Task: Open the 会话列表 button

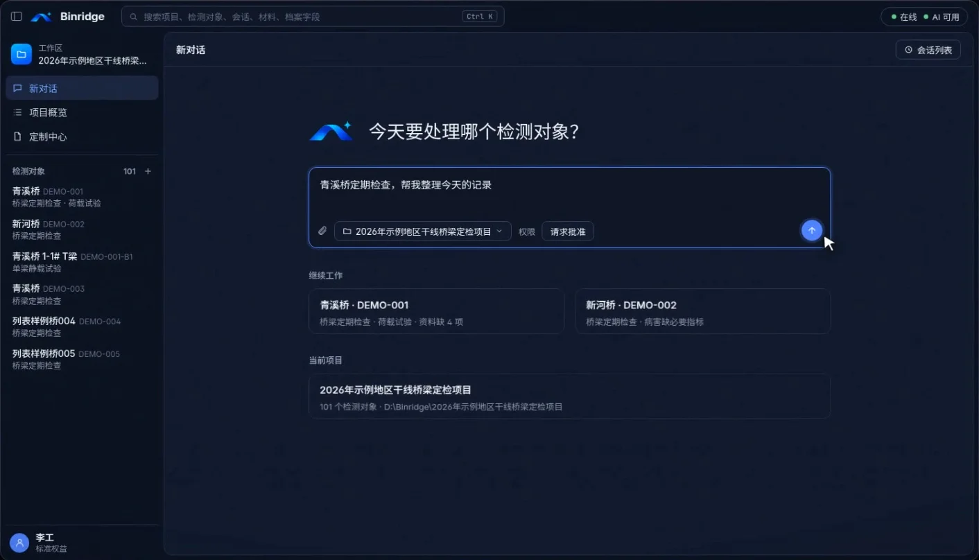Action: [928, 50]
